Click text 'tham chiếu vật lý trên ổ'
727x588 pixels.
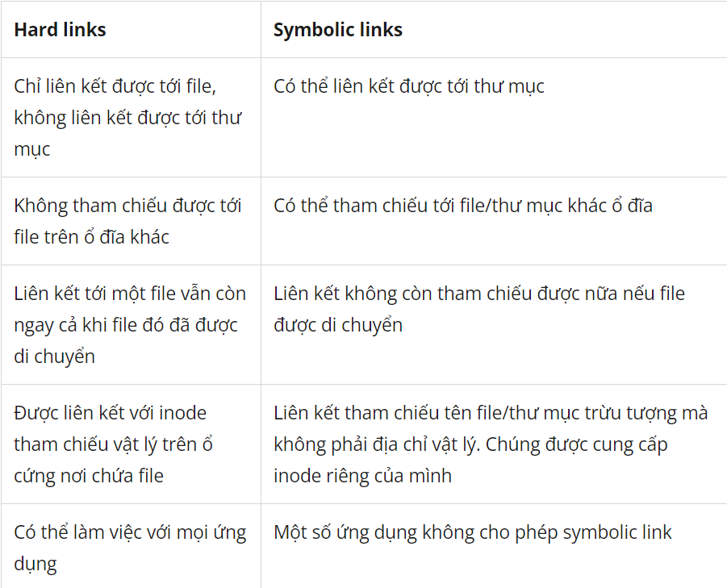[x=113, y=444]
